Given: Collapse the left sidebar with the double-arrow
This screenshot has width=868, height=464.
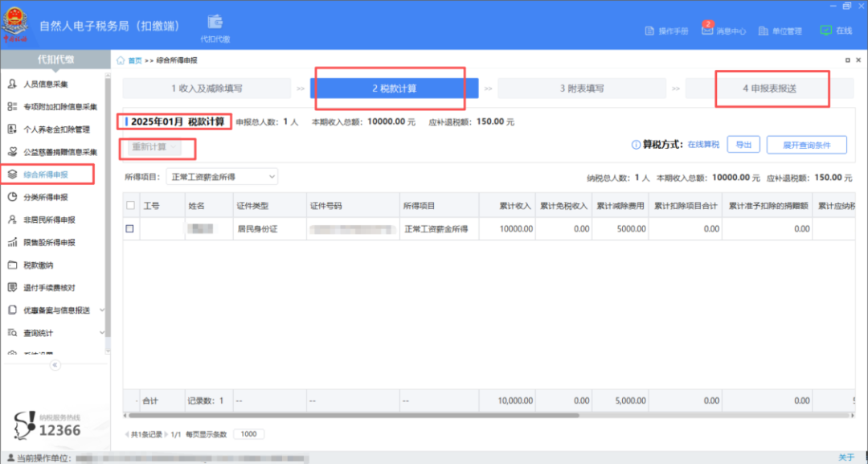Looking at the screenshot, I should point(55,365).
